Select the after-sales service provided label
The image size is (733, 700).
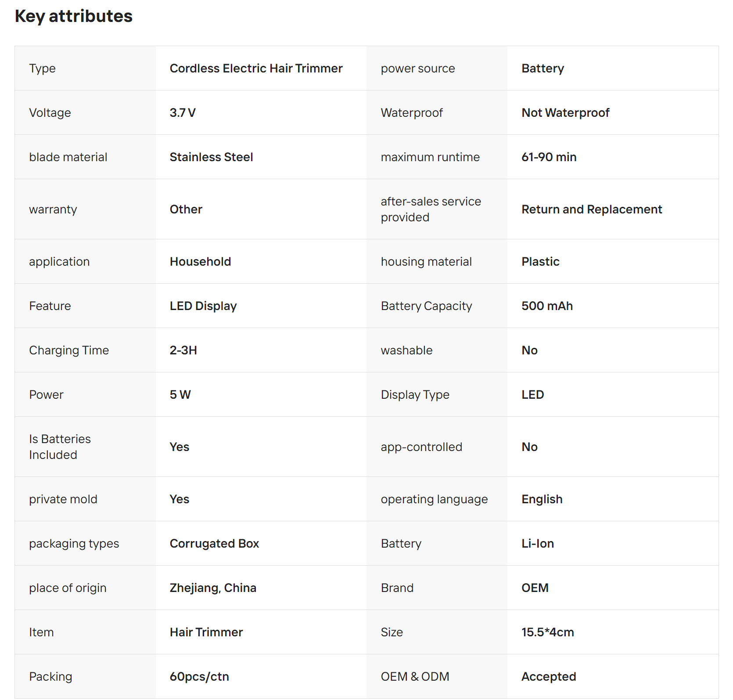(431, 209)
